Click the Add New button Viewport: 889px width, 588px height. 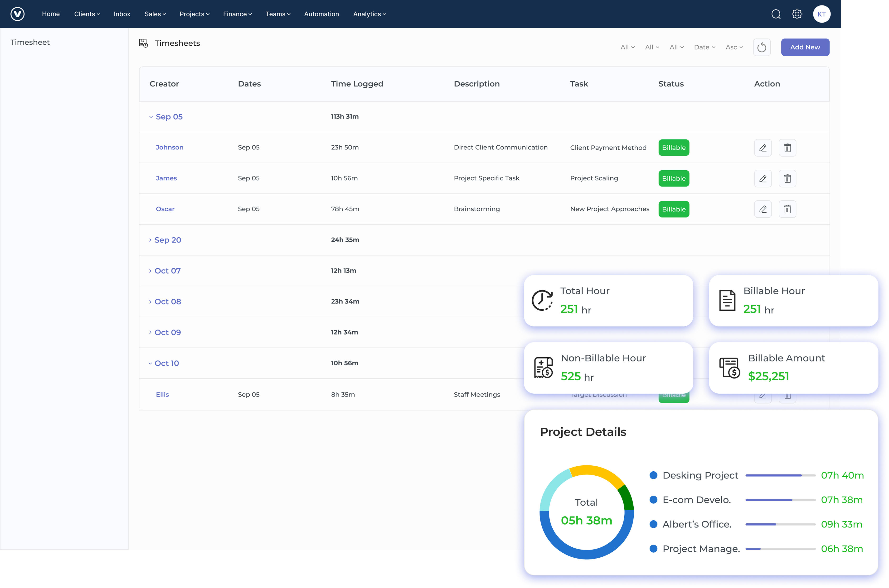click(805, 47)
